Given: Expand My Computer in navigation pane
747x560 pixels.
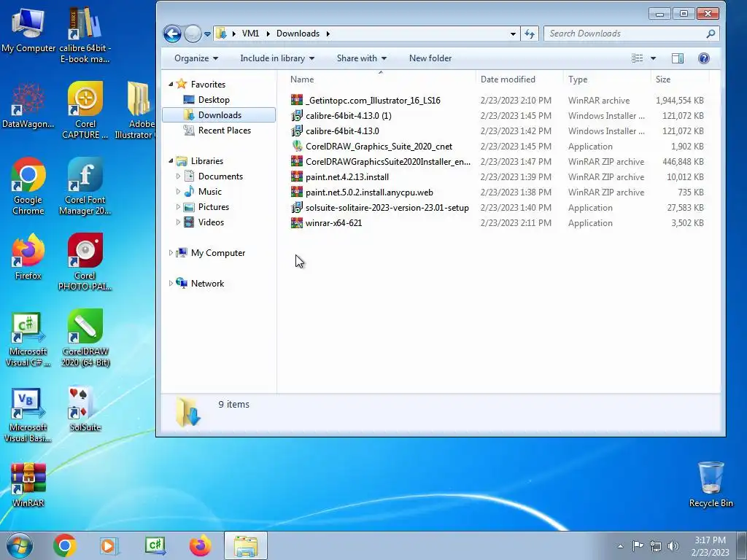Looking at the screenshot, I should click(171, 253).
